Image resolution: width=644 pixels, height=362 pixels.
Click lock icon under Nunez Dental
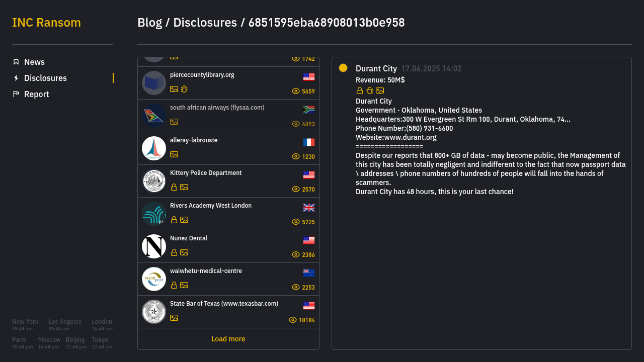pyautogui.click(x=174, y=252)
